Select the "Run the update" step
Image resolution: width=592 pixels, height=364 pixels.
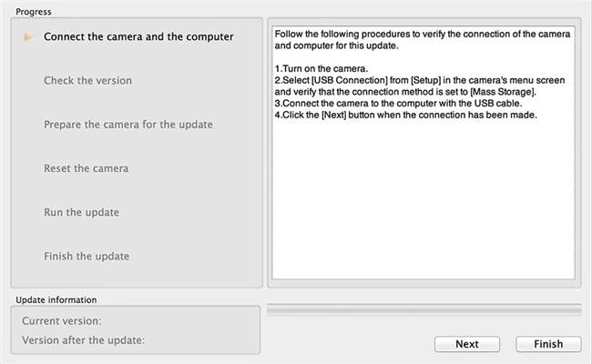[81, 212]
